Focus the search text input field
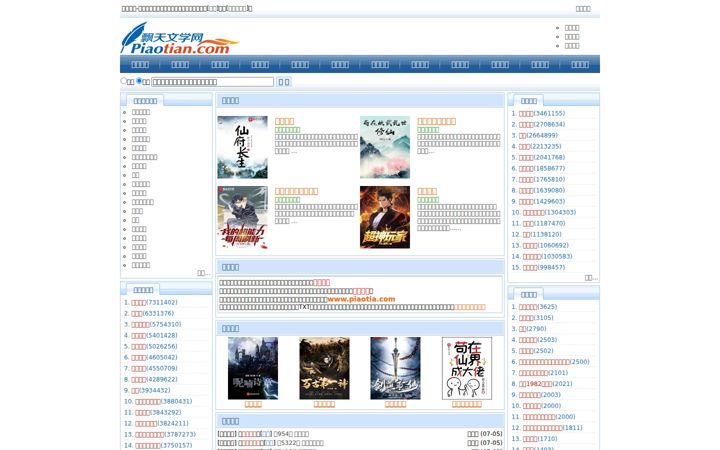 (213, 82)
